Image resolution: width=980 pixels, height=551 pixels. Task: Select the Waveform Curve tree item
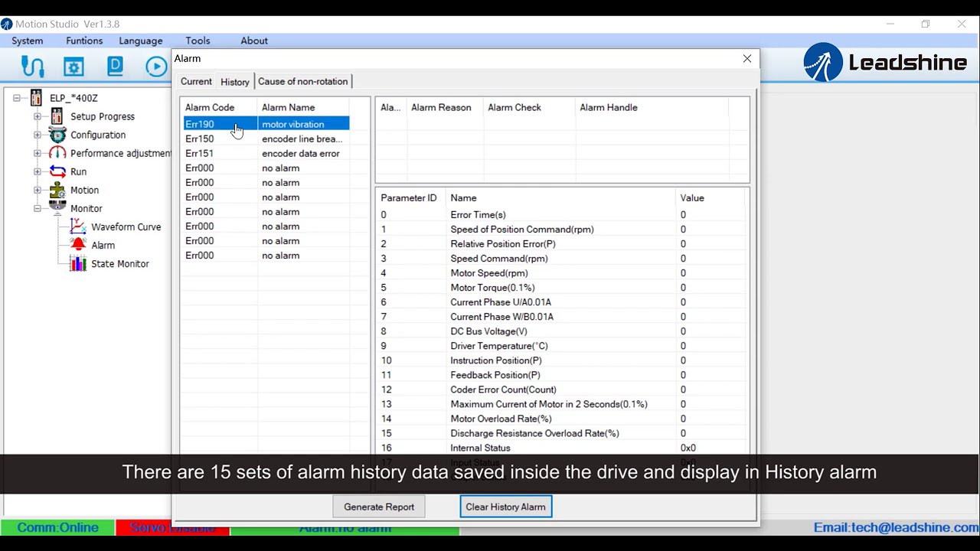coord(126,227)
